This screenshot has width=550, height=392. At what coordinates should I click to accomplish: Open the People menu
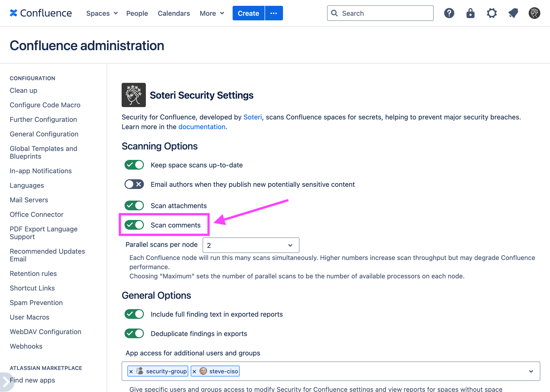click(137, 13)
